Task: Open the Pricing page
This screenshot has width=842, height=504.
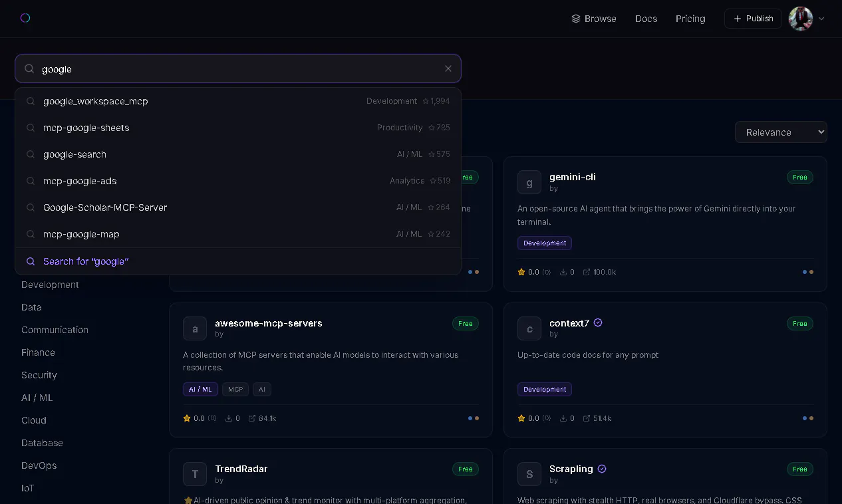Action: pos(690,19)
